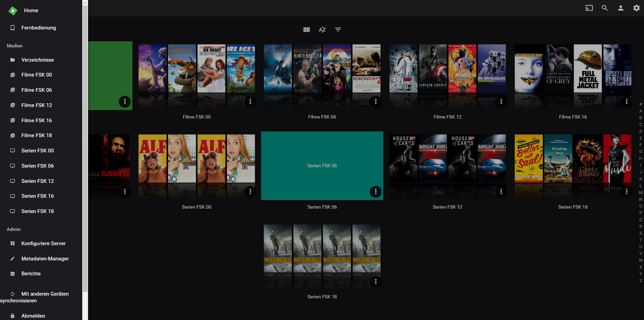
Task: Select Serien FSK 12 in sidebar
Action: [x=41, y=181]
